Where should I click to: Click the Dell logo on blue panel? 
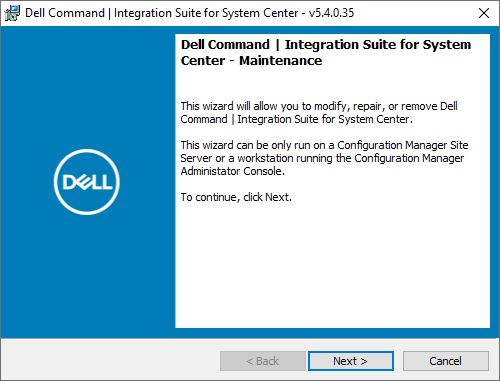(87, 182)
